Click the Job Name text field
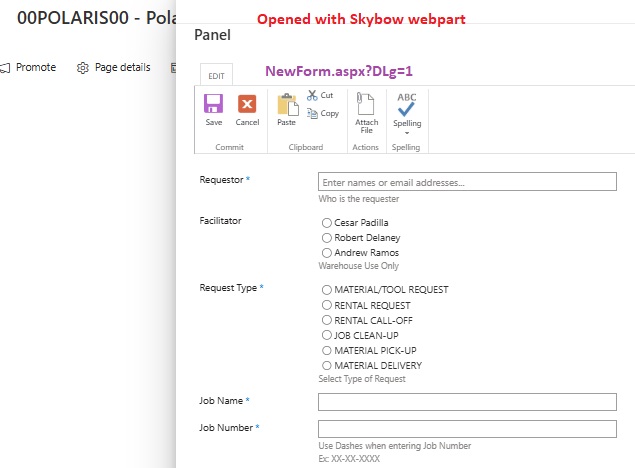Image resolution: width=635 pixels, height=468 pixels. click(467, 402)
